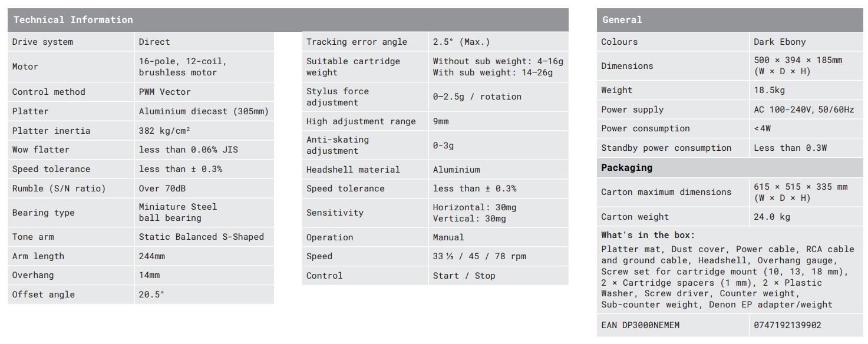Select the EAN number 0747192139902
This screenshot has width=868, height=344.
pyautogui.click(x=788, y=325)
